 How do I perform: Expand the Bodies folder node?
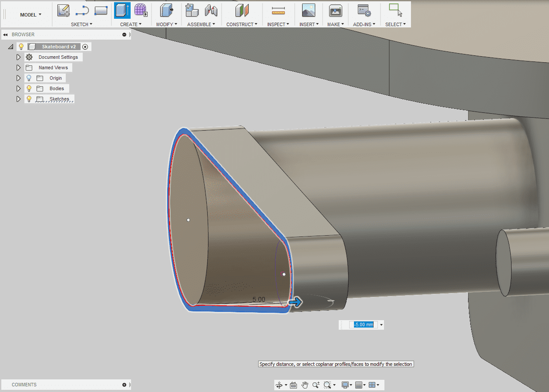coord(18,88)
